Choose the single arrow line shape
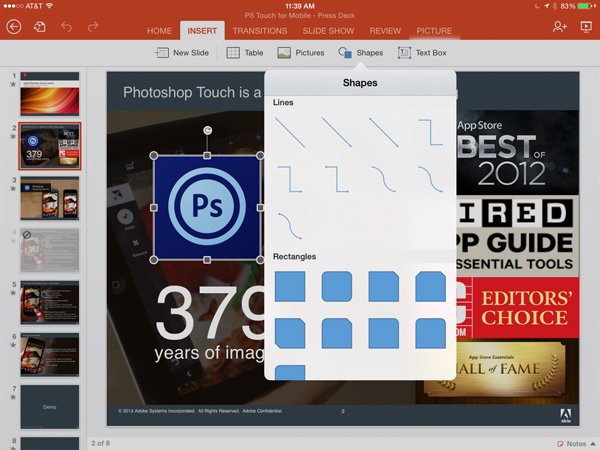 coord(337,132)
